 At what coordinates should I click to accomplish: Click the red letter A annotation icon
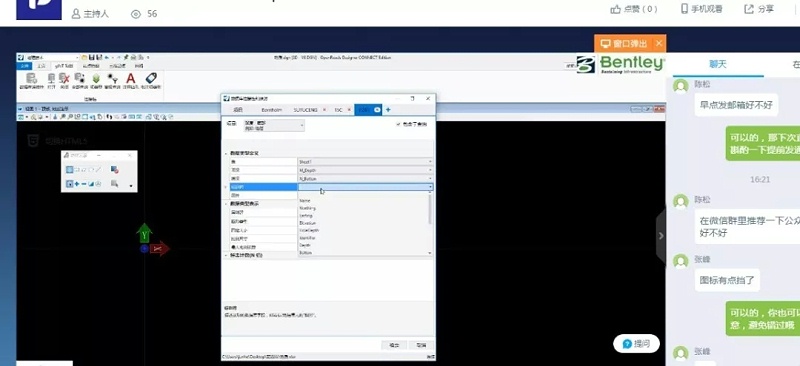pos(131,79)
